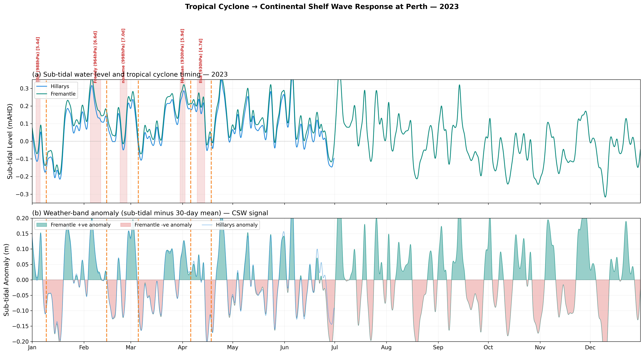This screenshot has width=644, height=354.
Task: Click the '−0.20' y-tick in panel (b)
Action: point(21,342)
